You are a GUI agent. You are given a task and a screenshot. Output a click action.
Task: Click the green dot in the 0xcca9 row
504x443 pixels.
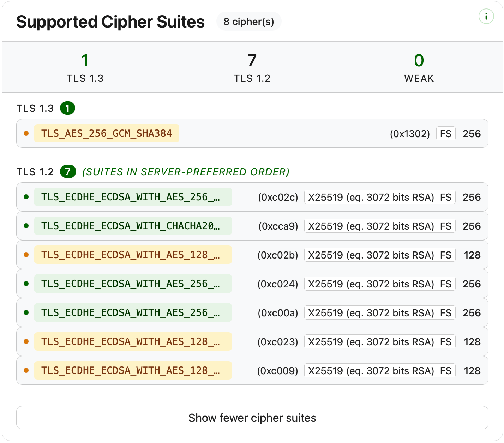coord(26,226)
